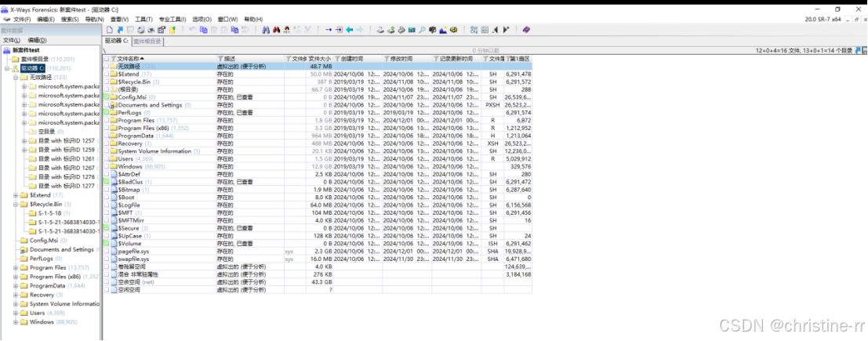868x341 pixels.
Task: Sort by the 第1扇区 column header
Action: click(x=519, y=59)
